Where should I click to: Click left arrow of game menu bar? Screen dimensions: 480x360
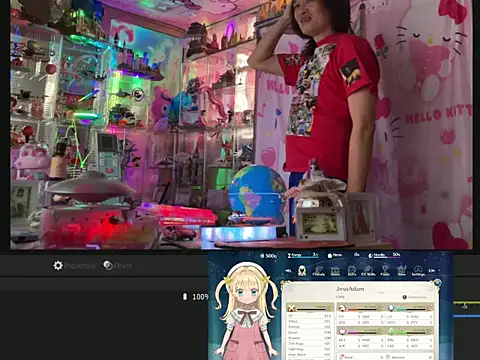(x=289, y=271)
